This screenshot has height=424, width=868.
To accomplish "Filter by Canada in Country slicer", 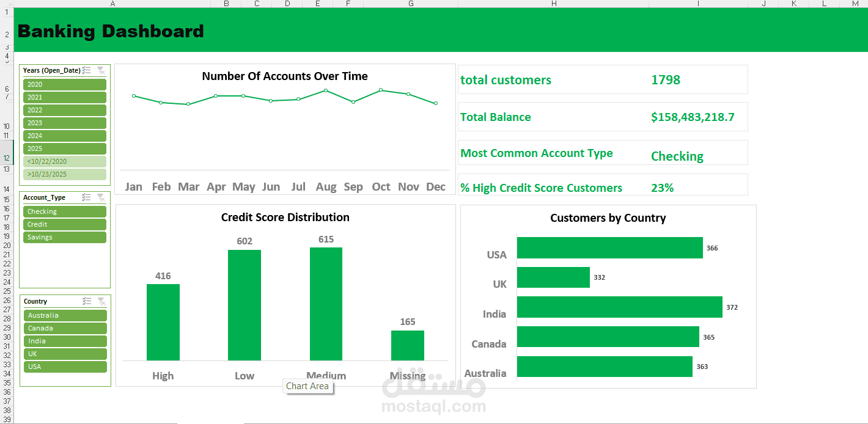I will (65, 328).
